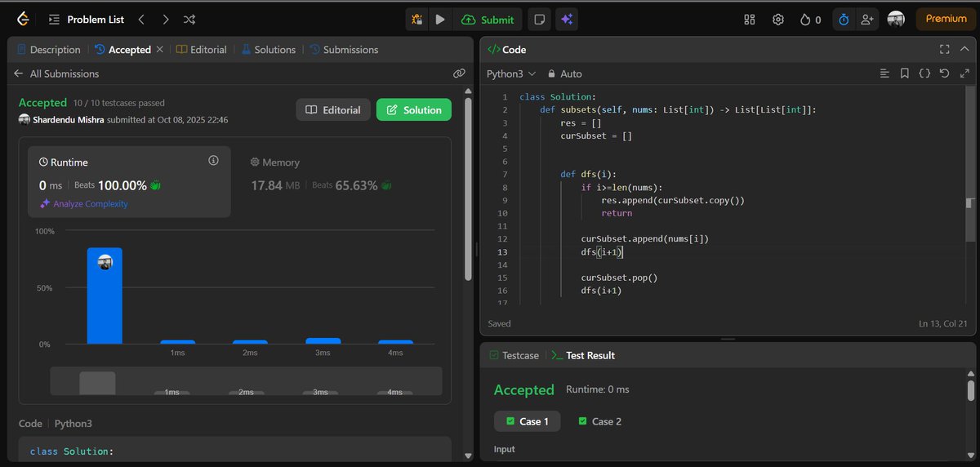
Task: Open the user profile avatar
Action: point(896,20)
